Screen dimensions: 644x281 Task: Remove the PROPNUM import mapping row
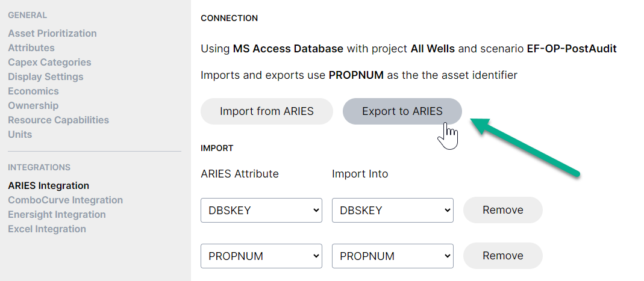click(x=502, y=256)
